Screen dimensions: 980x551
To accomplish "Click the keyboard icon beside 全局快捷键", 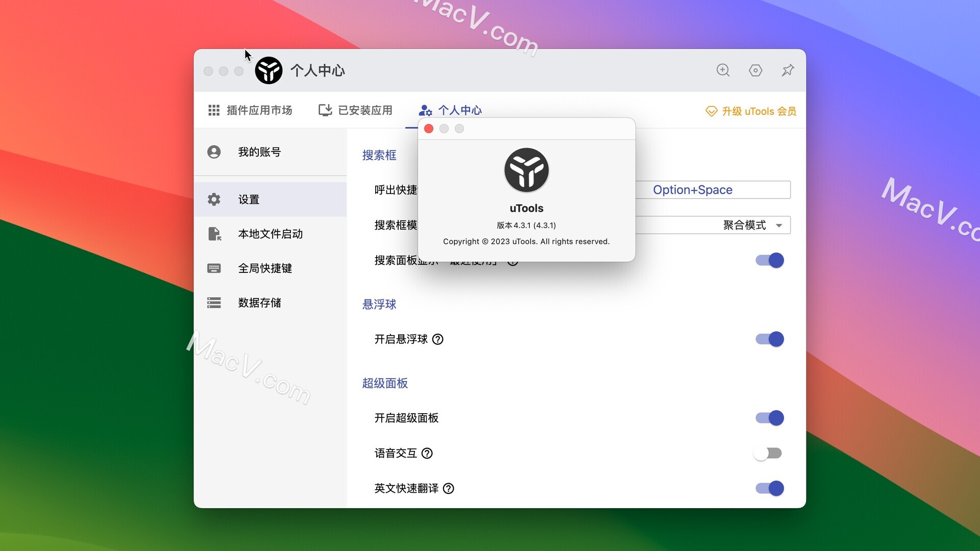I will 214,268.
